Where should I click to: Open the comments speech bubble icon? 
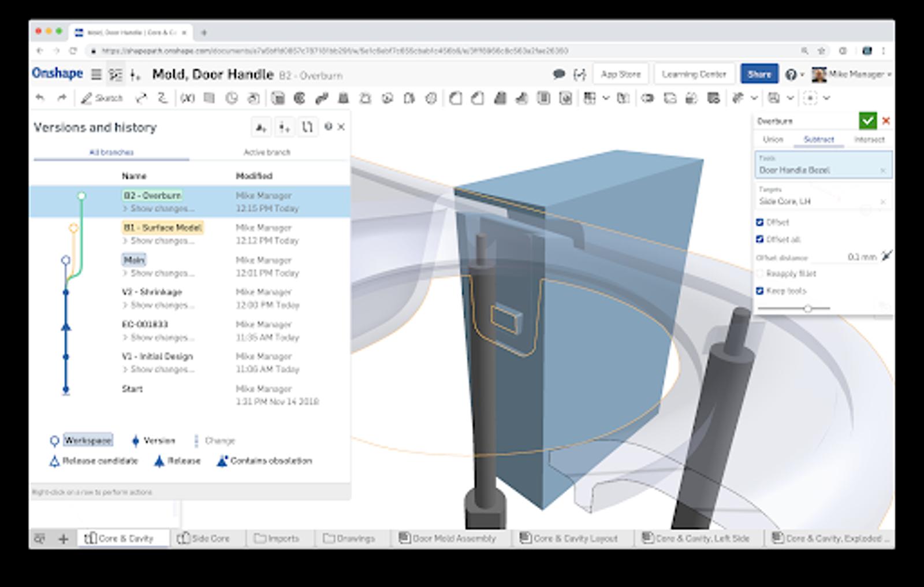[x=558, y=75]
